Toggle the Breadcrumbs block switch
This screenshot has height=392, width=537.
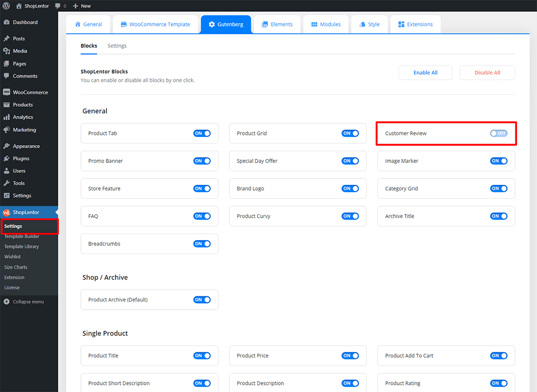(x=202, y=244)
